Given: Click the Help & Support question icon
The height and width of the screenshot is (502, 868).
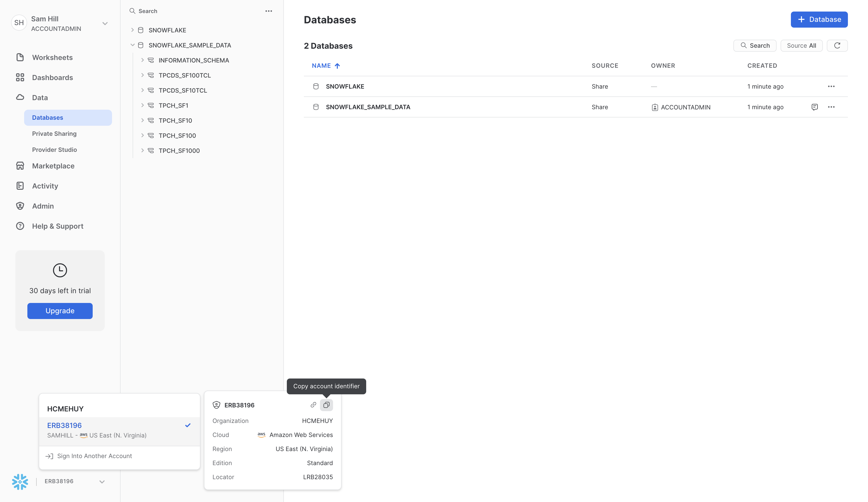Looking at the screenshot, I should click(20, 226).
